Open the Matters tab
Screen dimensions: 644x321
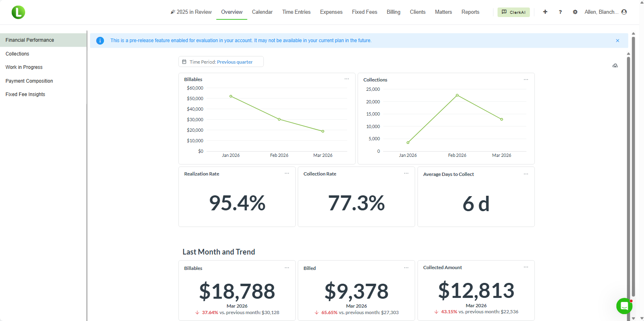(443, 12)
